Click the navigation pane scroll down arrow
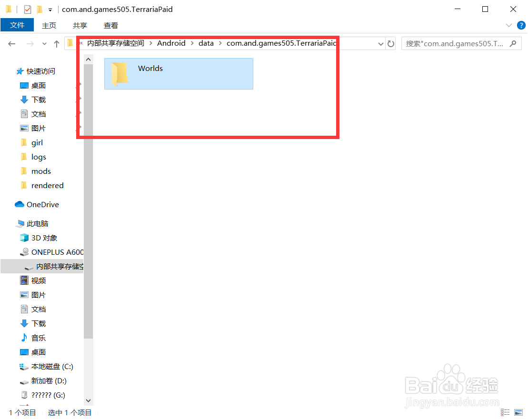Screen dimensions: 528x420 pos(88,400)
